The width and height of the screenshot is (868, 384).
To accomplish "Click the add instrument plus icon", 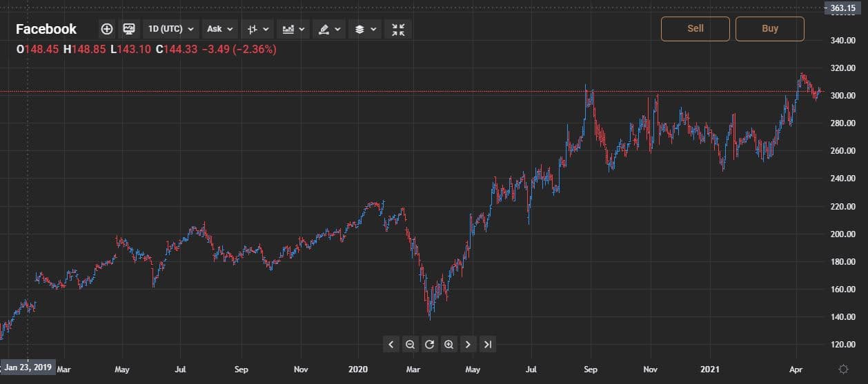I will [x=106, y=29].
